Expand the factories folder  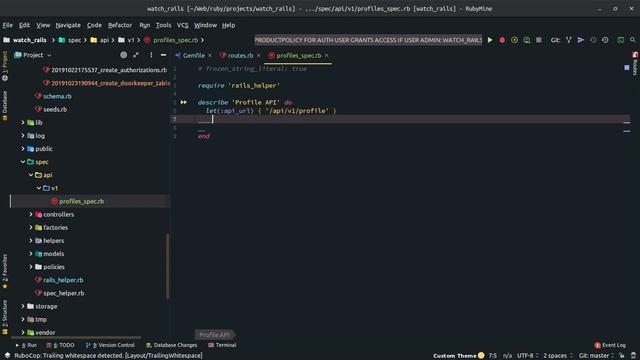pyautogui.click(x=31, y=227)
